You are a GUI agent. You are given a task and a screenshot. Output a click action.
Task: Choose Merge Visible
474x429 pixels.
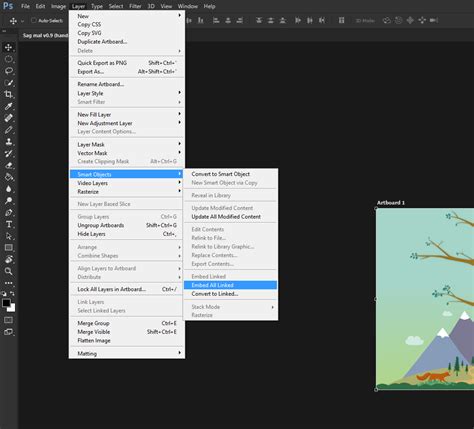pyautogui.click(x=127, y=332)
